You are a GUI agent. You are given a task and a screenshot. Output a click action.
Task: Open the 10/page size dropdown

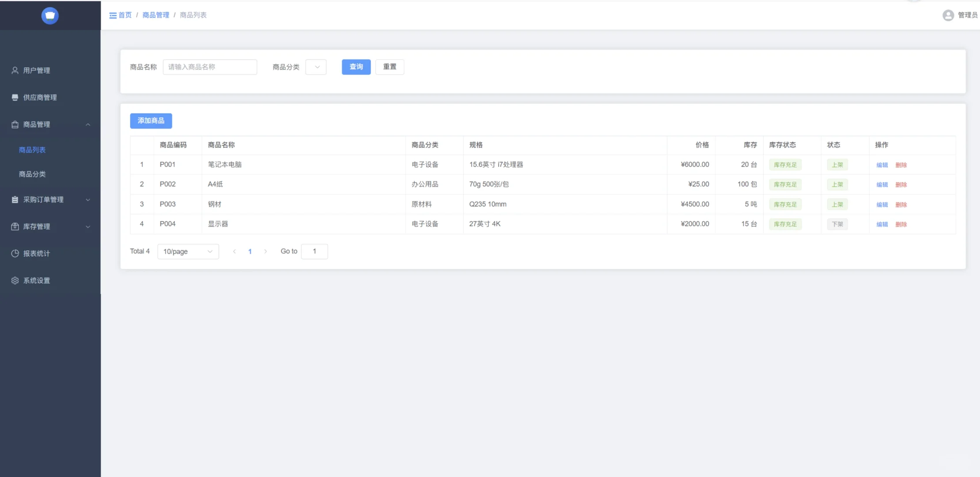pos(188,251)
